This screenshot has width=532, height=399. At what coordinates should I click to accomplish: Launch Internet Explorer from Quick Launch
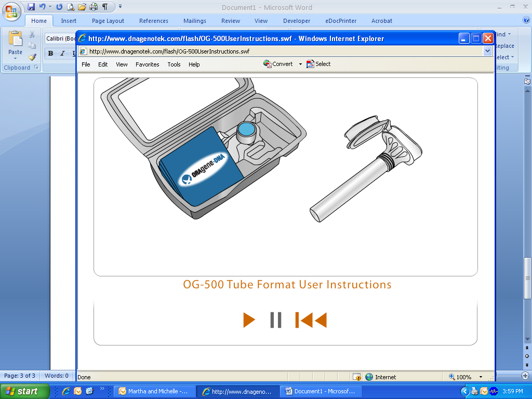coord(66,391)
